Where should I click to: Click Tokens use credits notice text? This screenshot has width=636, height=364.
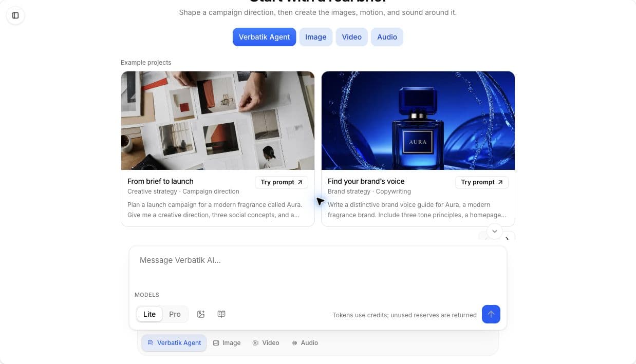pos(404,315)
